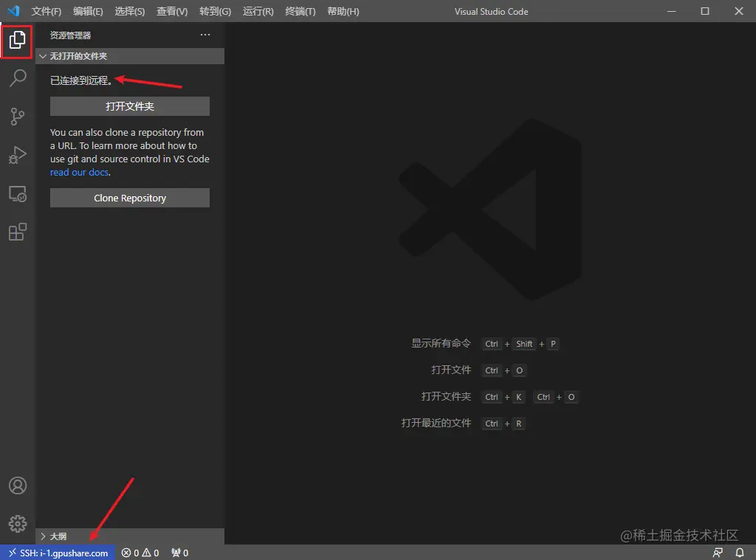Click the SSH: i-1.gpushare.com remote indicator

58,553
